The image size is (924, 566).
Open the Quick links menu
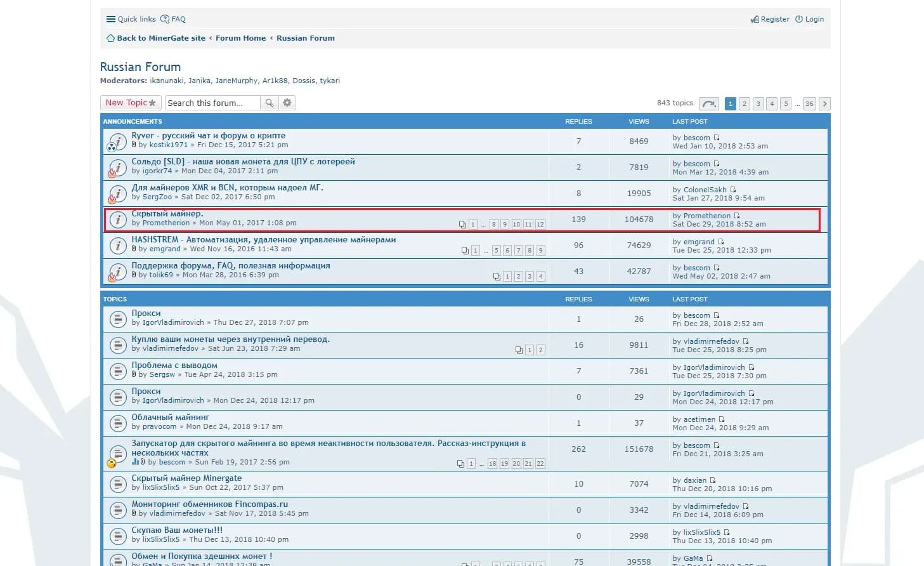tap(131, 19)
